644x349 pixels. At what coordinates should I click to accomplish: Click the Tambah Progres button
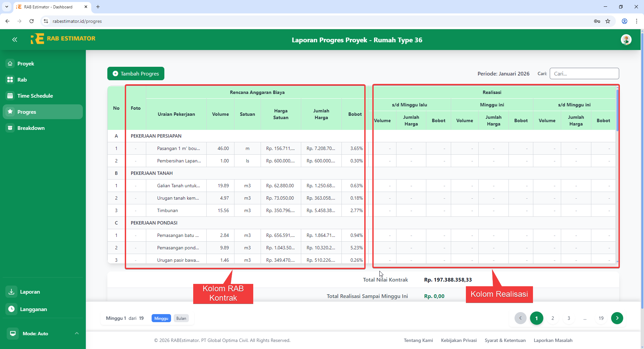(136, 73)
